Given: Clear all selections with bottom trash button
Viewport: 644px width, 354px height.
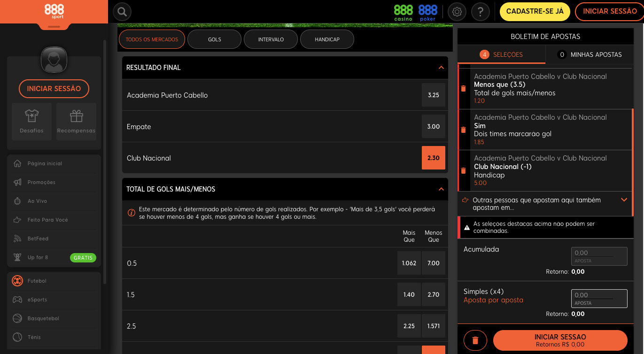Looking at the screenshot, I should pyautogui.click(x=475, y=340).
